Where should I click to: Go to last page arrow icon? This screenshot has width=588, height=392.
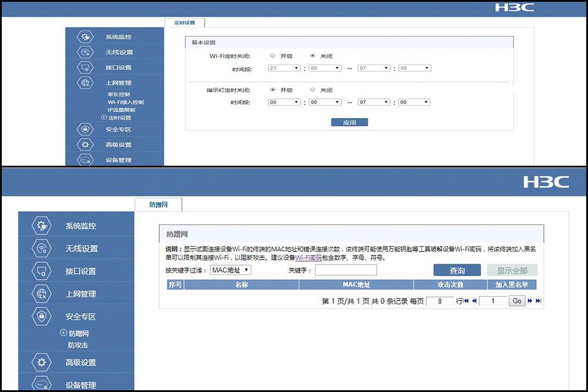coord(539,300)
